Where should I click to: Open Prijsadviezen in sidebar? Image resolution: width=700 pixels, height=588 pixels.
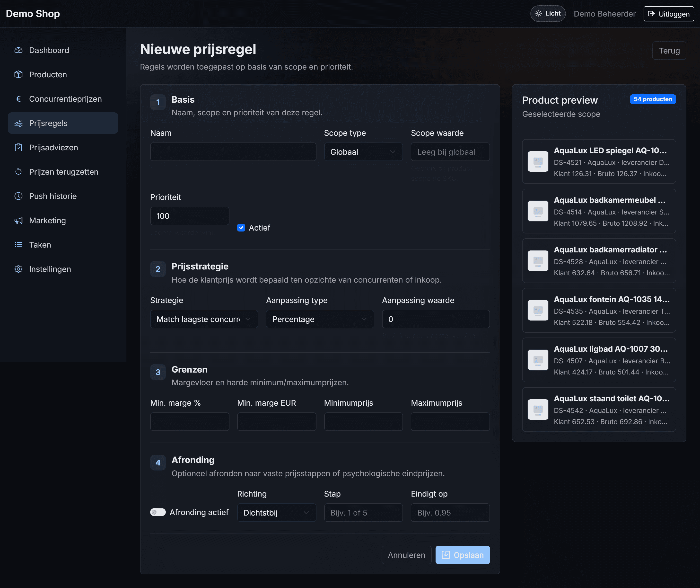tap(63, 148)
